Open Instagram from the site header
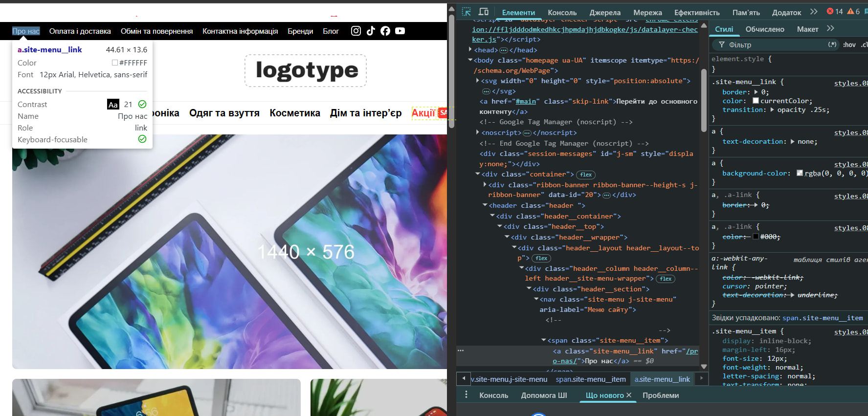Screen dimensions: 868x416 tap(356, 31)
